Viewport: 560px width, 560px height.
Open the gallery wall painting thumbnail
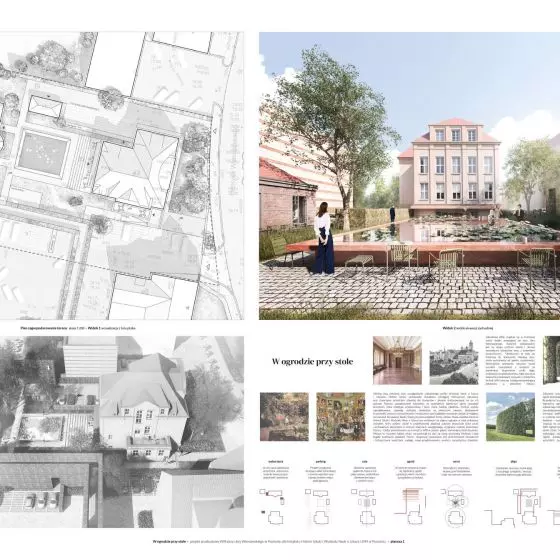341,417
